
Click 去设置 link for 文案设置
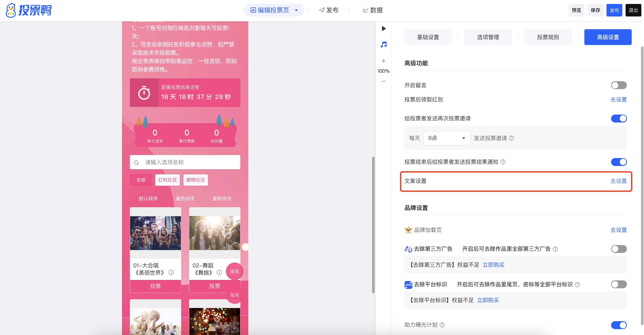point(618,181)
